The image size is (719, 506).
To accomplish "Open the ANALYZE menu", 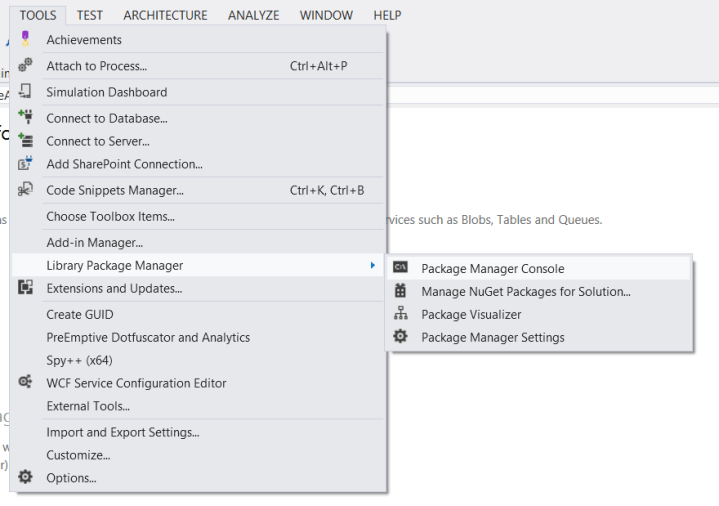I will coord(253,15).
